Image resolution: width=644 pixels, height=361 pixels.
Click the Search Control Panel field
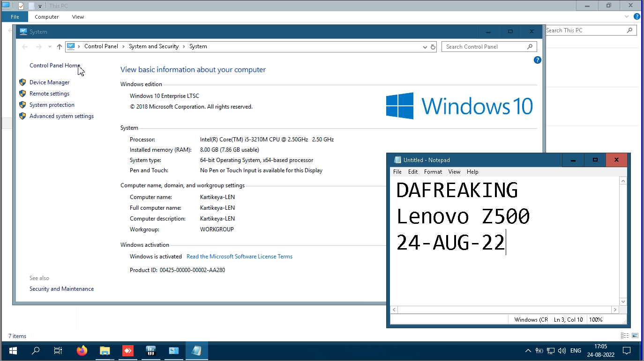(x=485, y=47)
